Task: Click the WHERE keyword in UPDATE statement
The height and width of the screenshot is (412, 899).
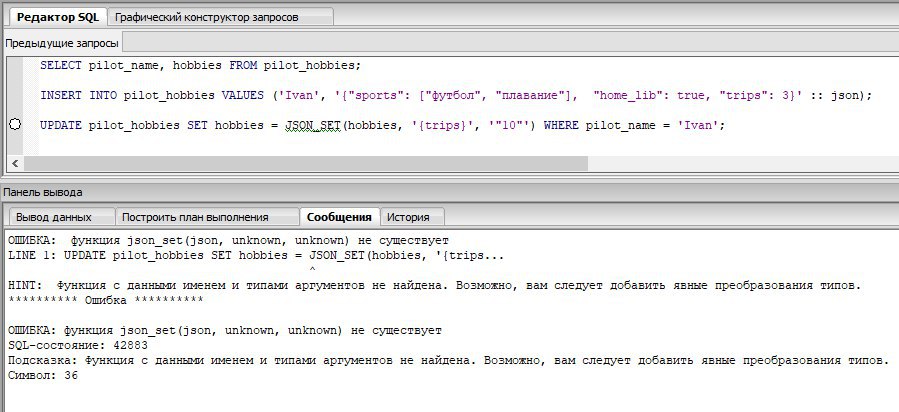Action: click(x=562, y=126)
